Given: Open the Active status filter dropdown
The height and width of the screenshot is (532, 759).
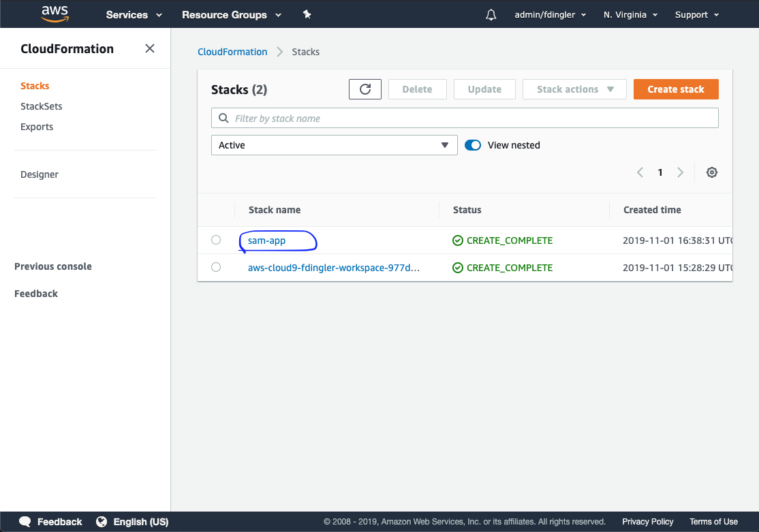Looking at the screenshot, I should coord(334,145).
